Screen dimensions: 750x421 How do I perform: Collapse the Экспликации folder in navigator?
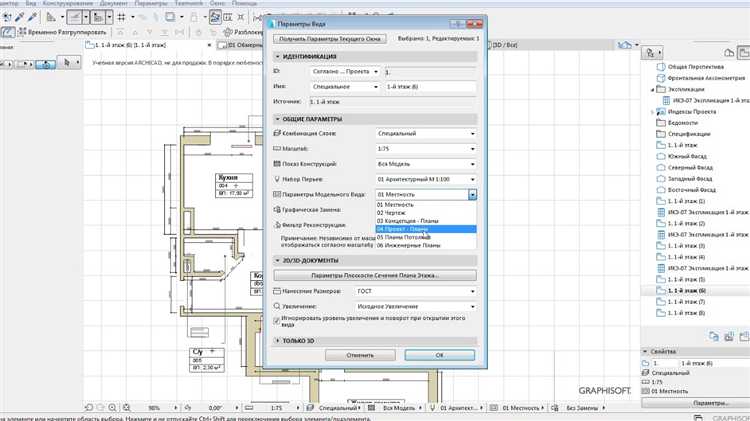[652, 89]
